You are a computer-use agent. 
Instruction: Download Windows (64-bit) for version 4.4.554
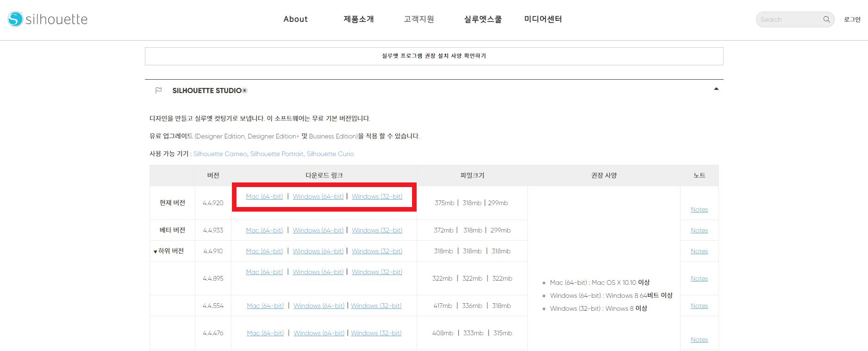tap(319, 306)
